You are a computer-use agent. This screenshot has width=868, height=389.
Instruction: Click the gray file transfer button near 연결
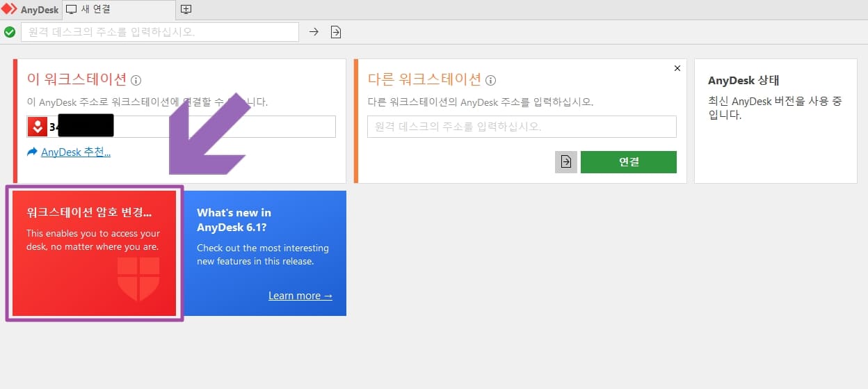click(x=566, y=162)
